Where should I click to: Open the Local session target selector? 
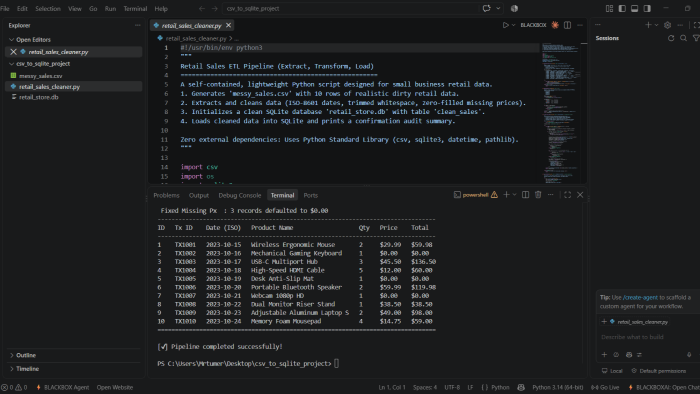[612, 371]
